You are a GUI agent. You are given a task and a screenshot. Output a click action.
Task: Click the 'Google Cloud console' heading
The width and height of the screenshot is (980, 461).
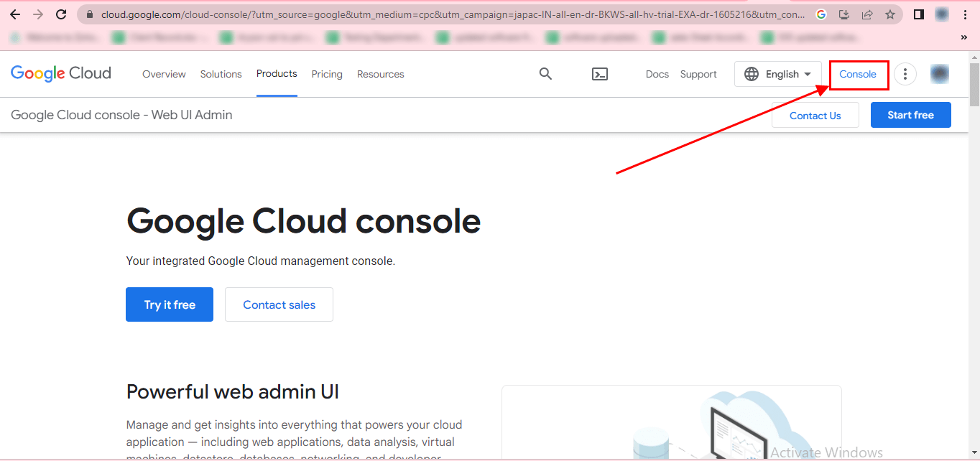303,221
